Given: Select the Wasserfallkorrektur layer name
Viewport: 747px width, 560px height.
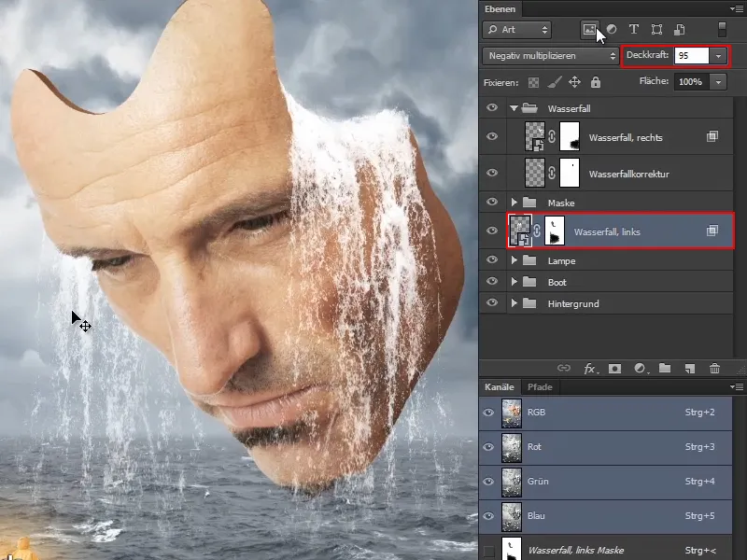Looking at the screenshot, I should (x=628, y=175).
